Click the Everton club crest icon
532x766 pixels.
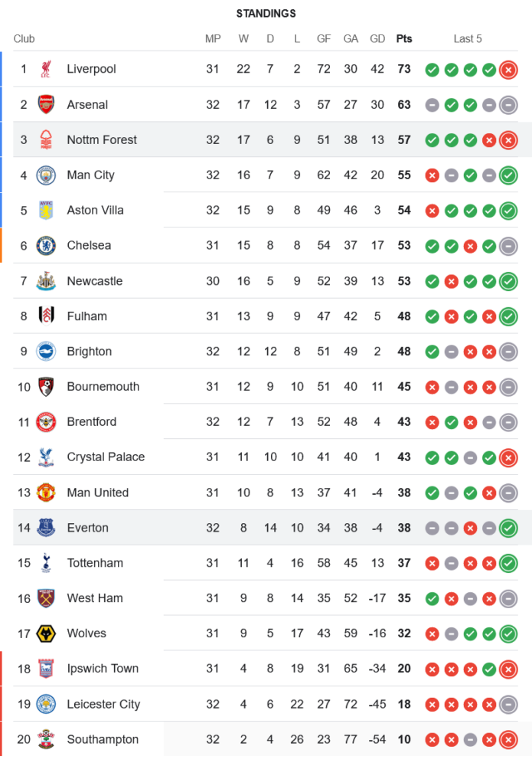point(46,528)
